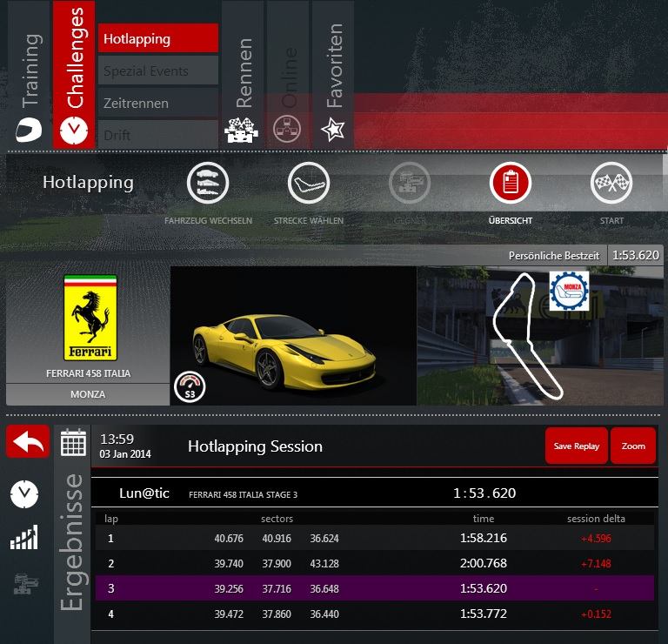Click the clock icon in results sidebar
Viewport: 668px width, 644px height.
tap(24, 494)
